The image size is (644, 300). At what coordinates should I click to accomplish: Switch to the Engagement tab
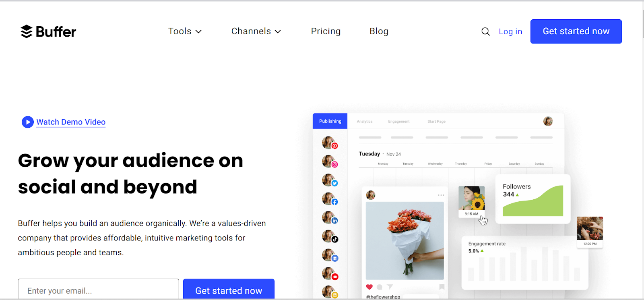tap(399, 122)
